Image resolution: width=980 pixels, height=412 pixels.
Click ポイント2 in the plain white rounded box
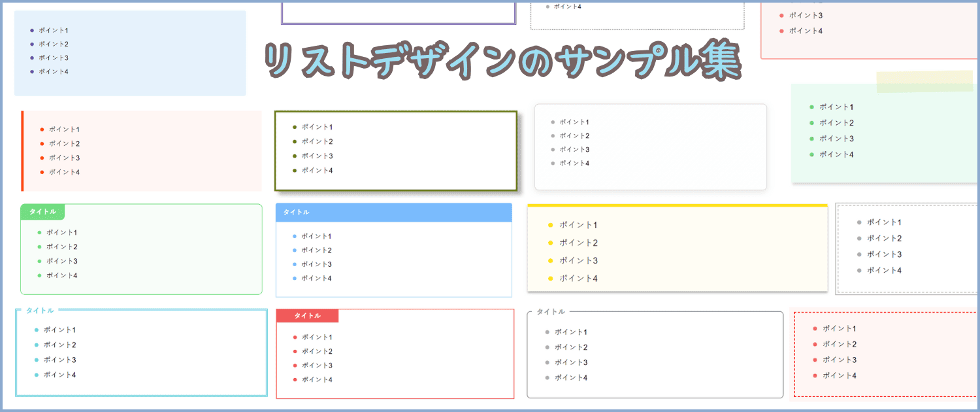click(x=574, y=136)
